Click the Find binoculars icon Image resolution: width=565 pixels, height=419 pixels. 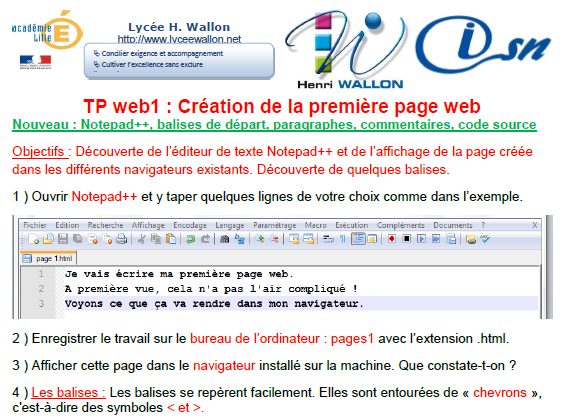[224, 239]
